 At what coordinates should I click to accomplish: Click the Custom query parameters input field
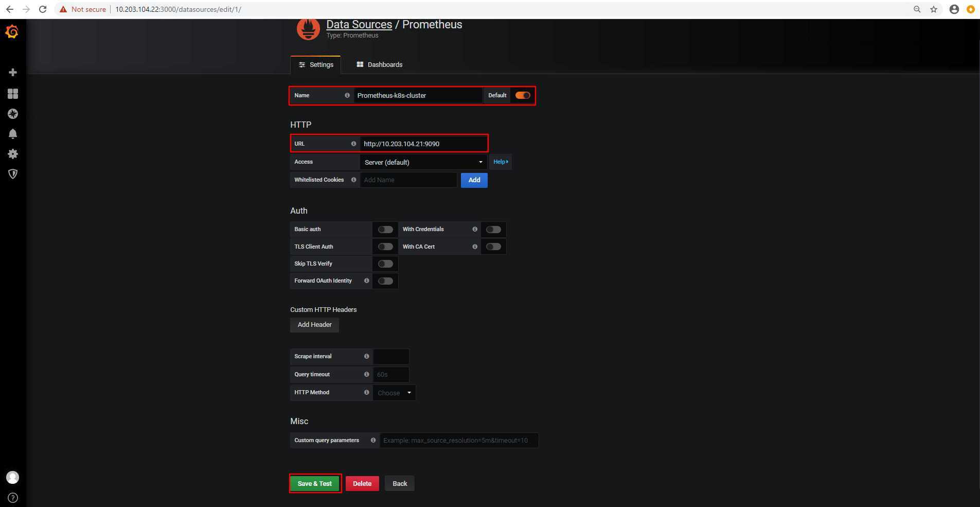pyautogui.click(x=459, y=440)
